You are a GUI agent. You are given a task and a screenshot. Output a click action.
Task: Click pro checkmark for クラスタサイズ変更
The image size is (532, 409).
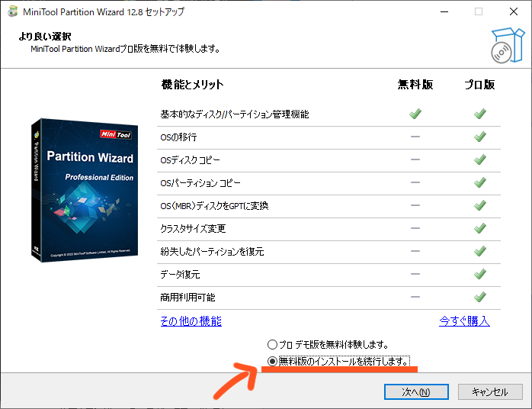[x=480, y=228]
